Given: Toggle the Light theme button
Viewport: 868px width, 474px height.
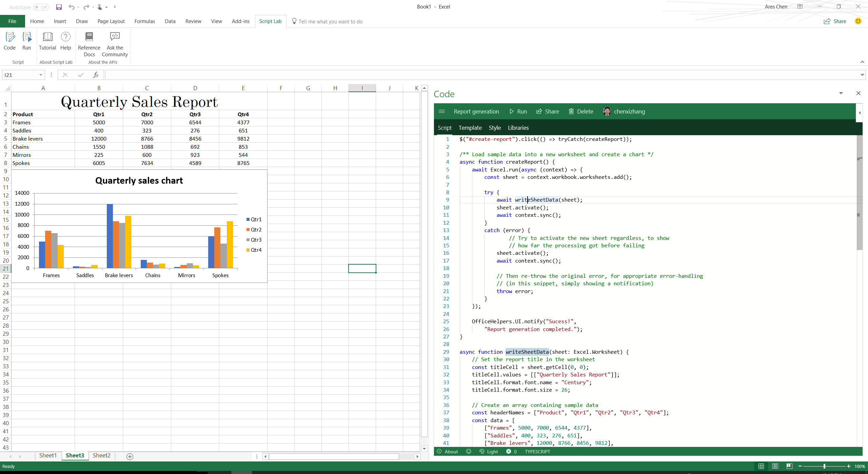Looking at the screenshot, I should [x=489, y=452].
